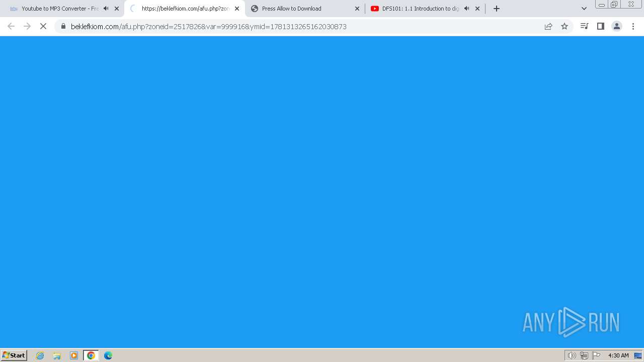Image resolution: width=644 pixels, height=362 pixels.
Task: Share this page icon
Action: (x=548, y=26)
